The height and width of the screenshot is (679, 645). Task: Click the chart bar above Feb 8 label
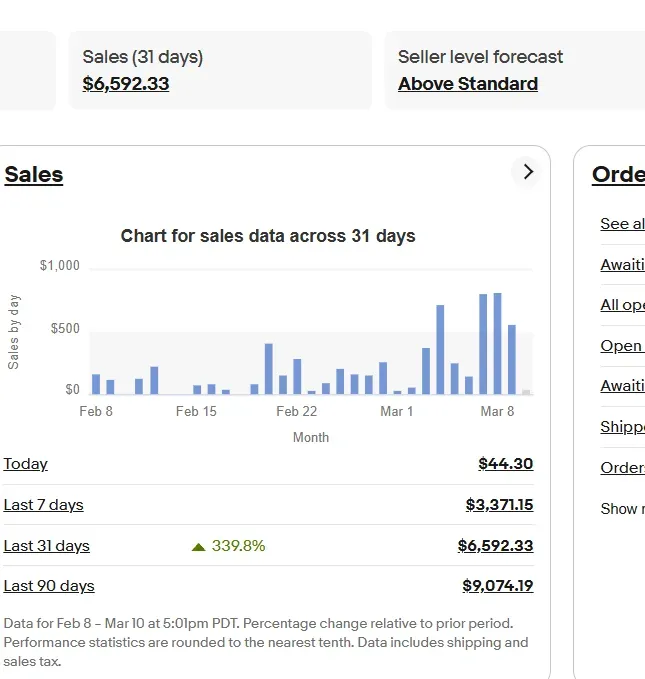pos(96,384)
